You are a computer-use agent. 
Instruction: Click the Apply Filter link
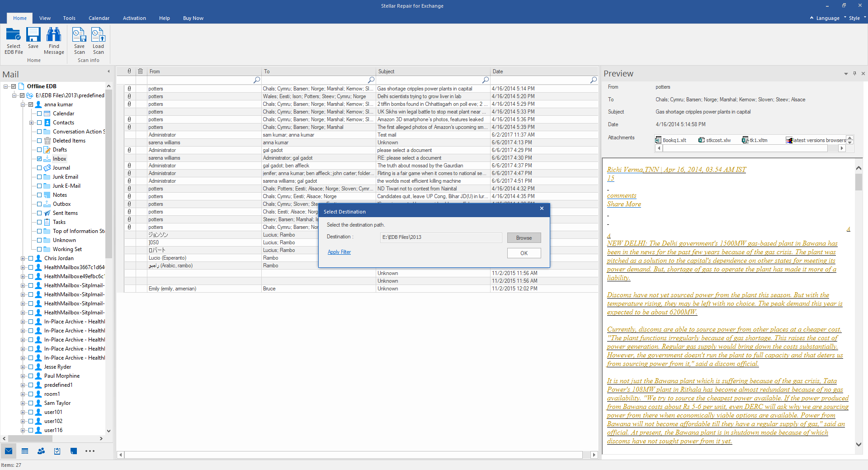(339, 252)
